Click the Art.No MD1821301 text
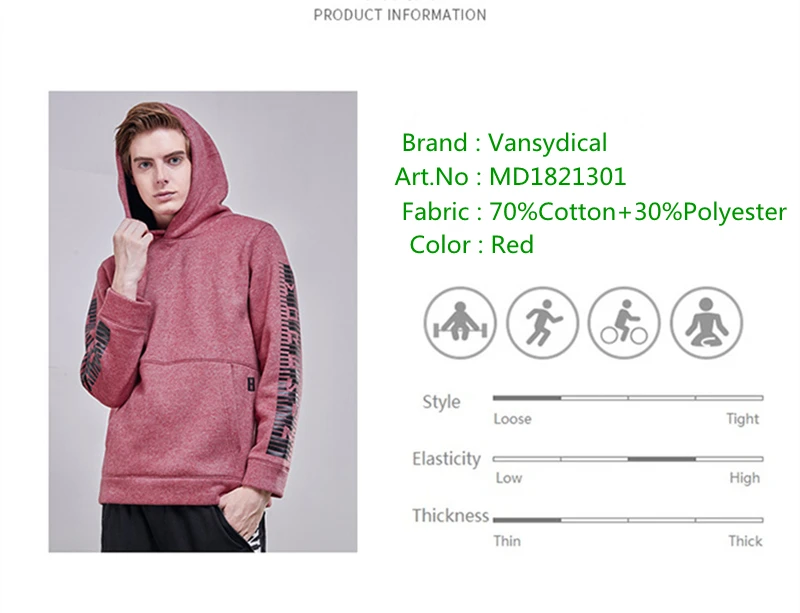 coord(510,177)
